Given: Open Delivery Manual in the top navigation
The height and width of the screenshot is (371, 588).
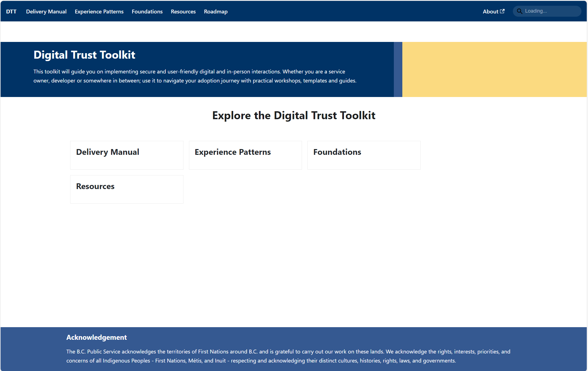Looking at the screenshot, I should (x=46, y=12).
